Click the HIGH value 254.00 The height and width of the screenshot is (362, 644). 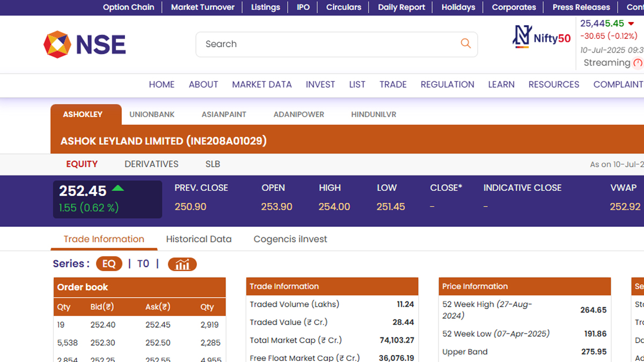334,207
